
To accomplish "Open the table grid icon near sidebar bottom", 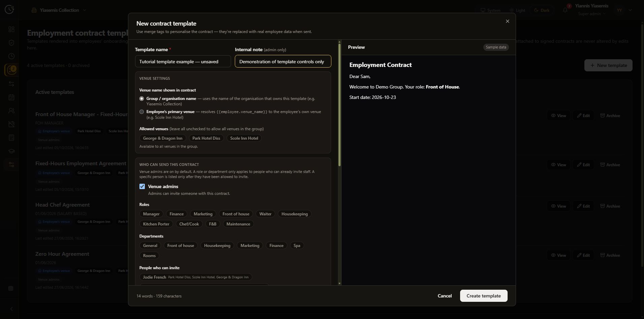I will (11, 288).
